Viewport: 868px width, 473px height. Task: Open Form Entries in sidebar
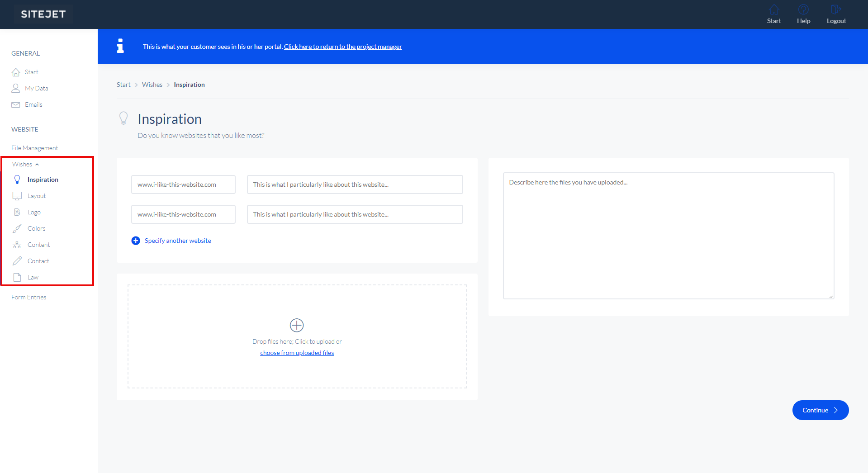tap(29, 297)
